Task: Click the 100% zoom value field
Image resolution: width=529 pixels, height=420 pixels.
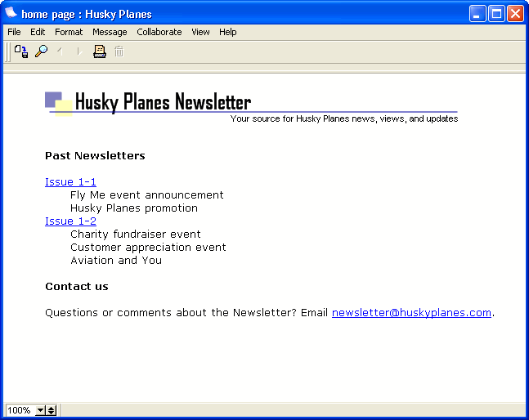Action: tap(20, 410)
